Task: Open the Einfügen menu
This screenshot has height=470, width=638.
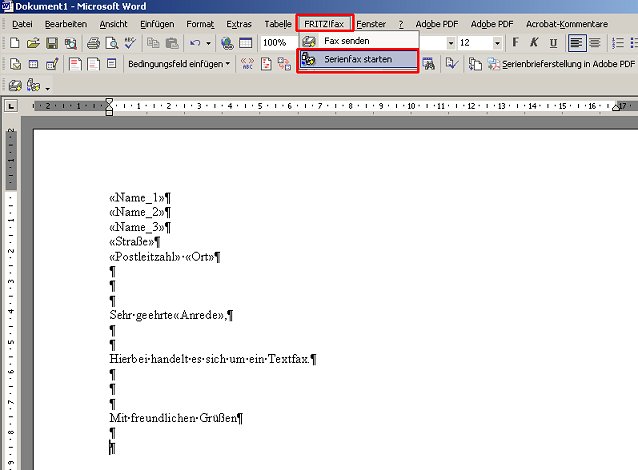Action: pyautogui.click(x=157, y=24)
